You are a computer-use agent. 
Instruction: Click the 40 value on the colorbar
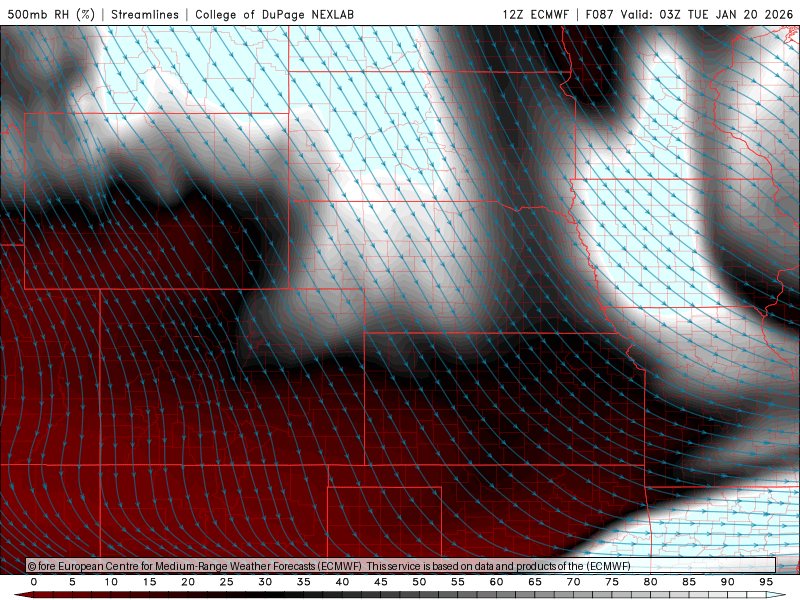(x=342, y=582)
